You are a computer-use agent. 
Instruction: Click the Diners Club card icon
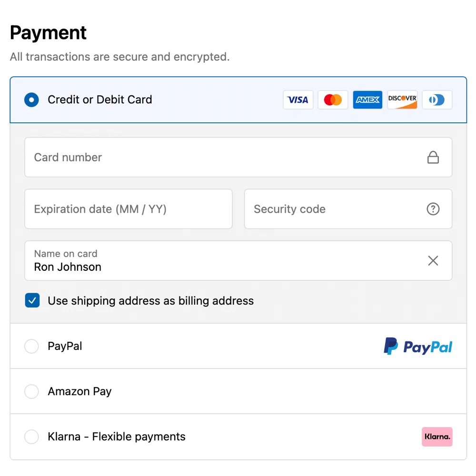click(436, 99)
